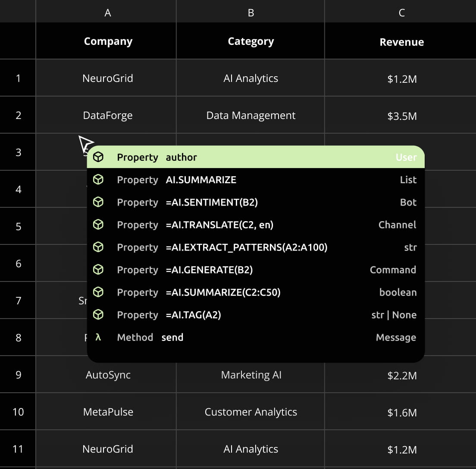Viewport: 476px width, 469px height.
Task: Click the Revenue header cell
Action: [x=401, y=41]
